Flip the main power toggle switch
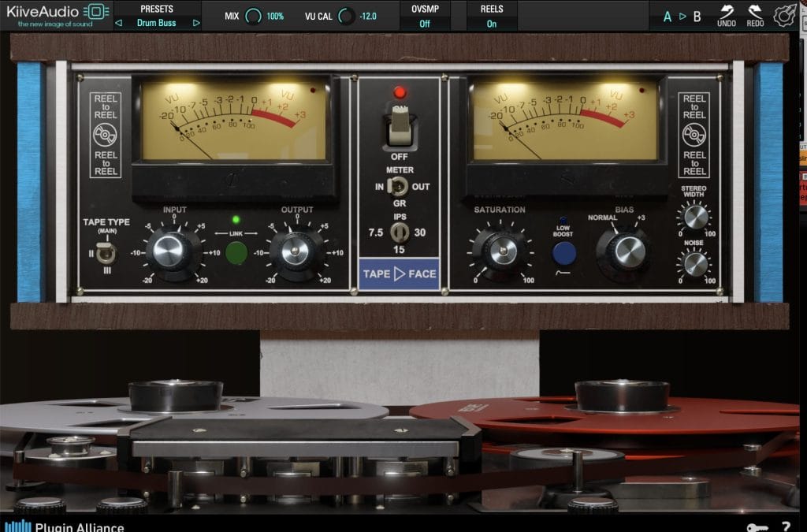Image resolution: width=807 pixels, height=532 pixels. coord(400,128)
